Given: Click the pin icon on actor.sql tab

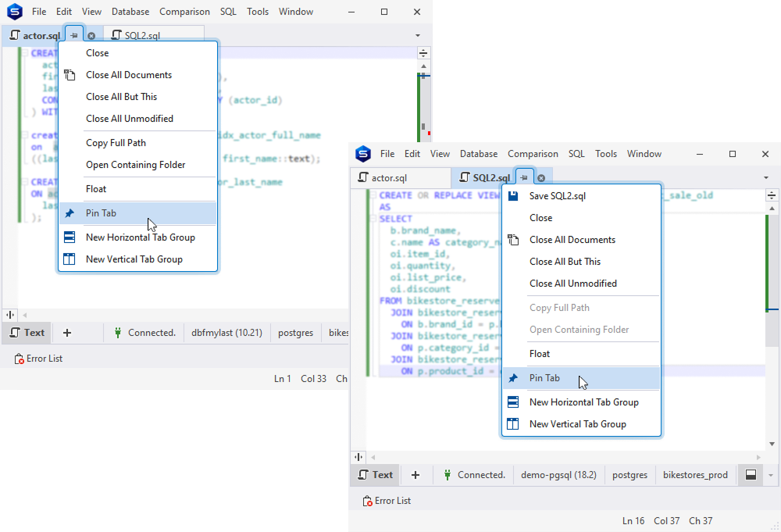Looking at the screenshot, I should [x=73, y=35].
